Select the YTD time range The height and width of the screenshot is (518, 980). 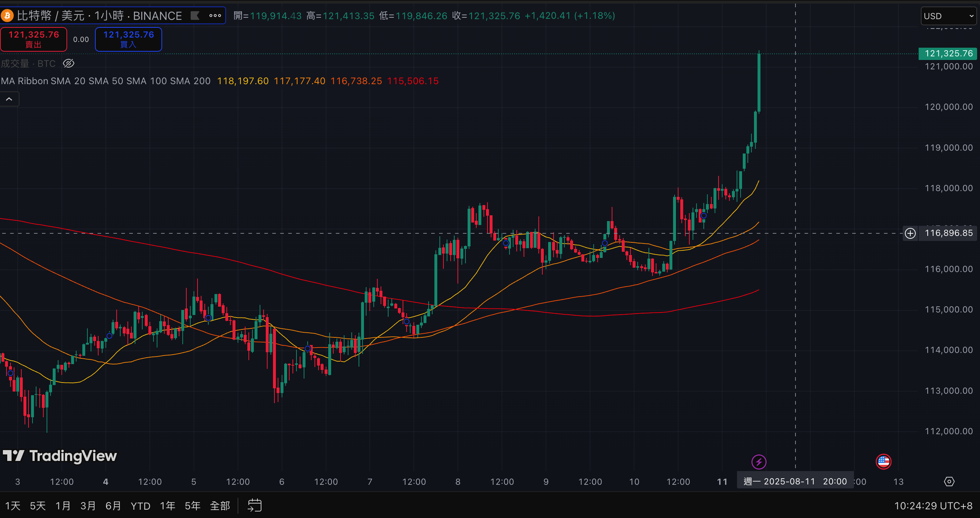(140, 505)
